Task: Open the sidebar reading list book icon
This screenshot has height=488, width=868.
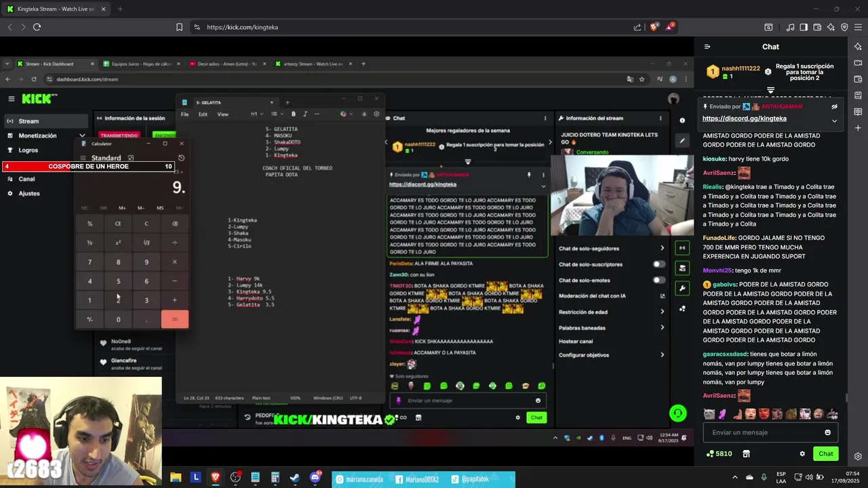Action: (x=858, y=111)
